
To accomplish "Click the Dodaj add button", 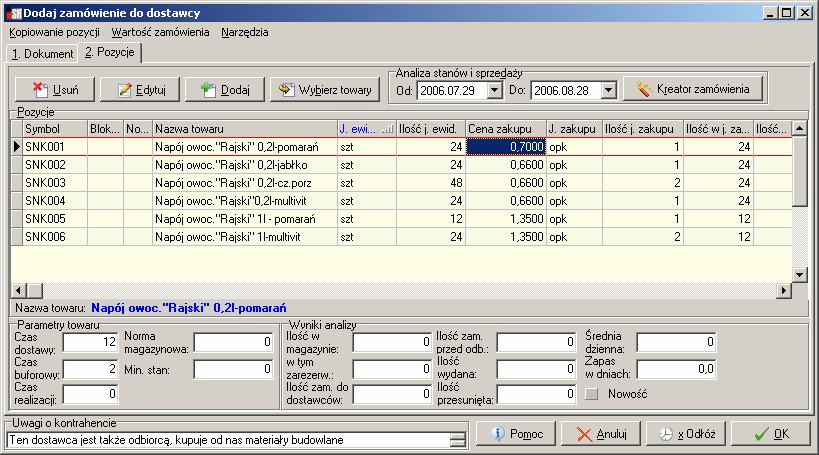I will (x=225, y=90).
